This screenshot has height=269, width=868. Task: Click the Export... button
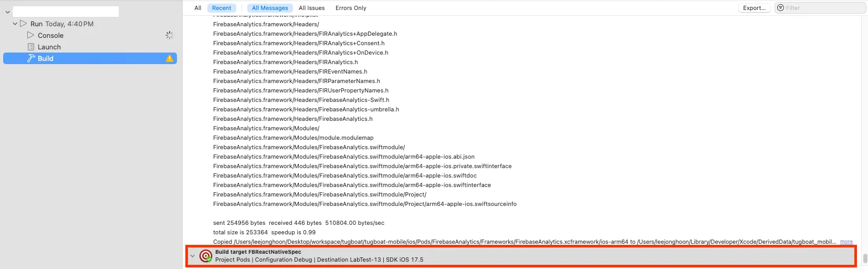(x=754, y=8)
